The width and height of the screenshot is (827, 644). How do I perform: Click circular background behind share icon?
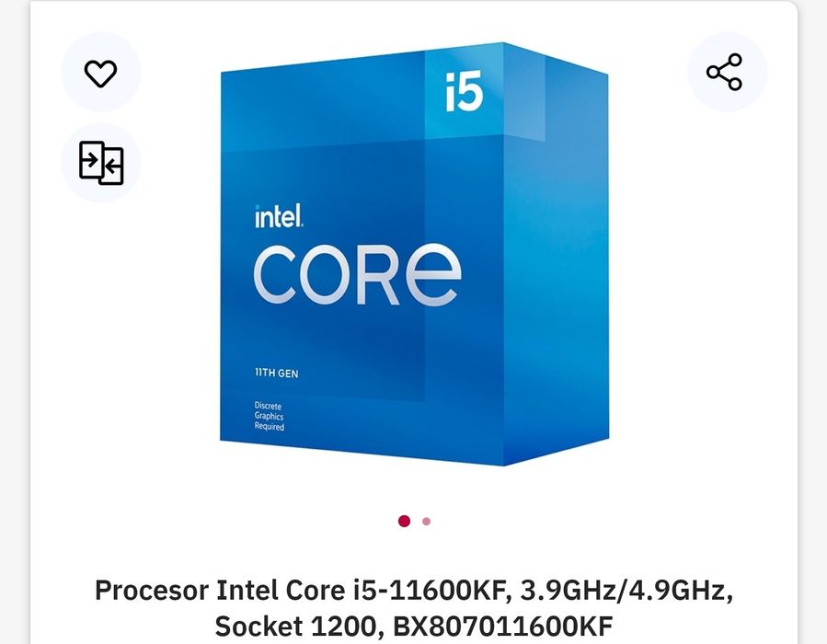[x=728, y=72]
